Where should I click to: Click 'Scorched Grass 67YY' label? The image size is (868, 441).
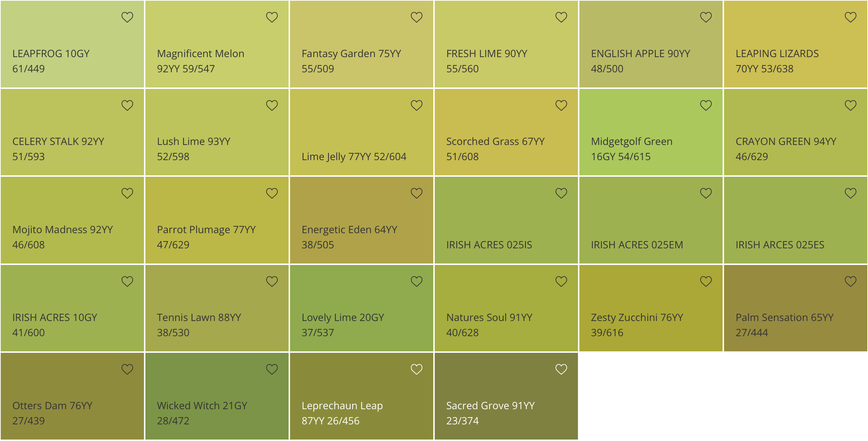click(495, 142)
